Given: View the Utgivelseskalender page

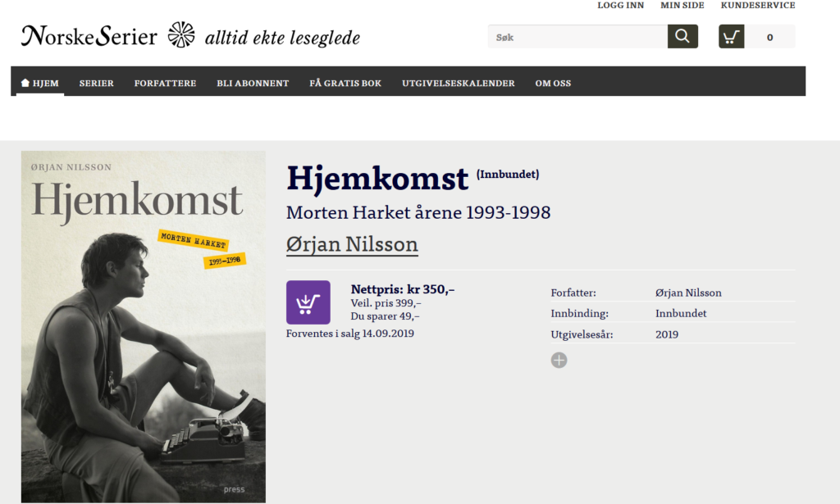Looking at the screenshot, I should coord(458,83).
